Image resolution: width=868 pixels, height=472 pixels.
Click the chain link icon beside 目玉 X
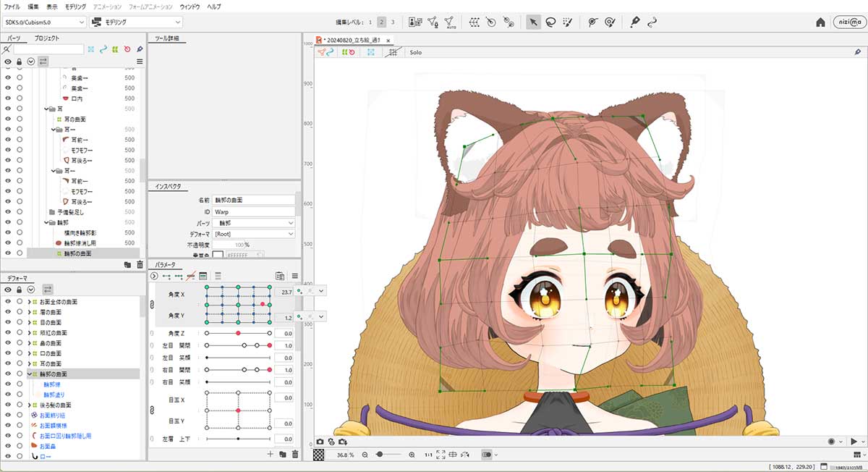click(152, 410)
